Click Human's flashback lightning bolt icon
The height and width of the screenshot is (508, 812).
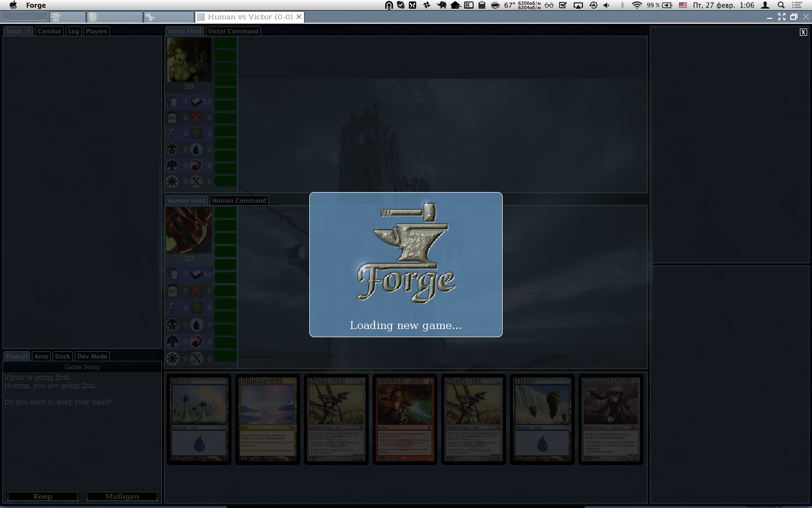173,307
